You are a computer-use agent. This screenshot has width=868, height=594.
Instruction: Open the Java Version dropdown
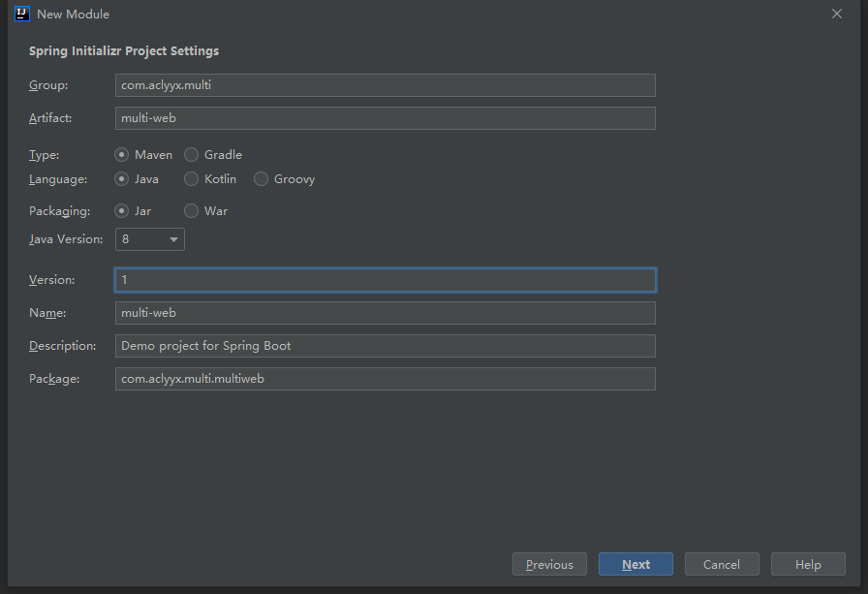click(x=172, y=238)
